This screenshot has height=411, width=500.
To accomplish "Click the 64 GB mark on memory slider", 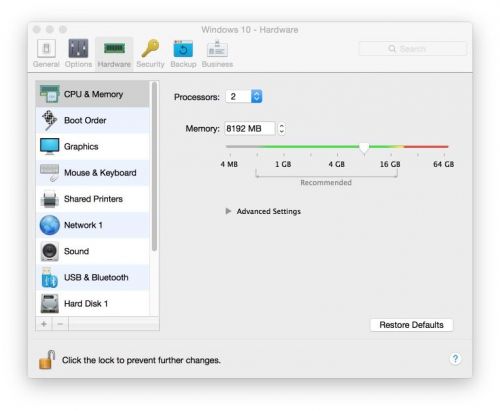I will click(x=444, y=164).
